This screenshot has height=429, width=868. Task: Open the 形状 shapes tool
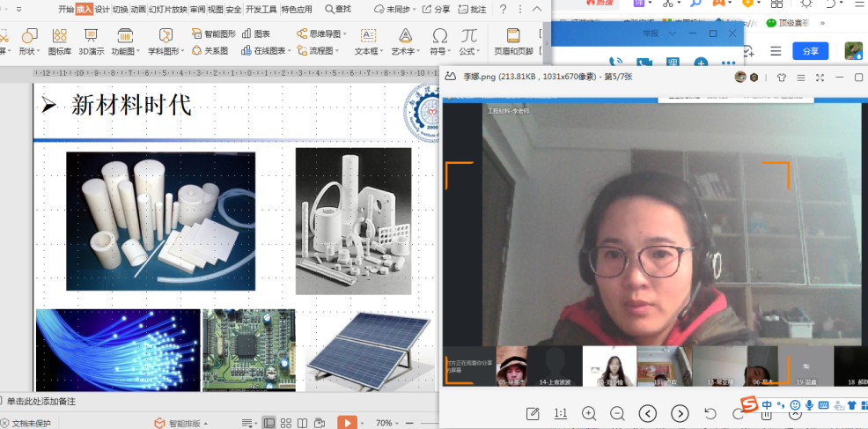29,41
